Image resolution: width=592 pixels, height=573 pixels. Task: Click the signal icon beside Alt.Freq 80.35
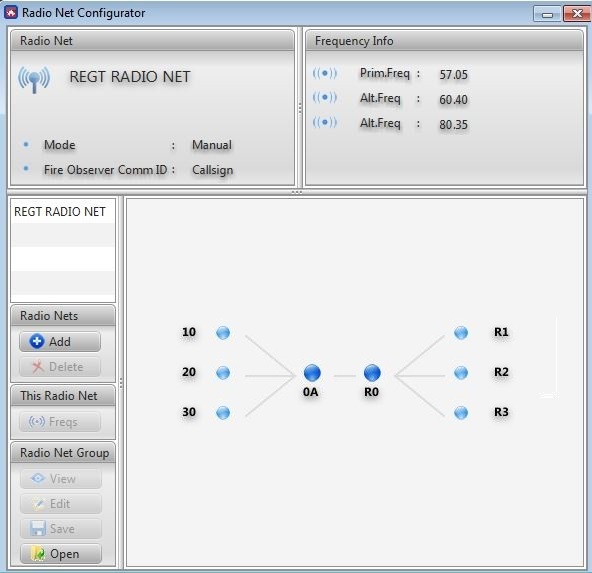click(x=325, y=122)
